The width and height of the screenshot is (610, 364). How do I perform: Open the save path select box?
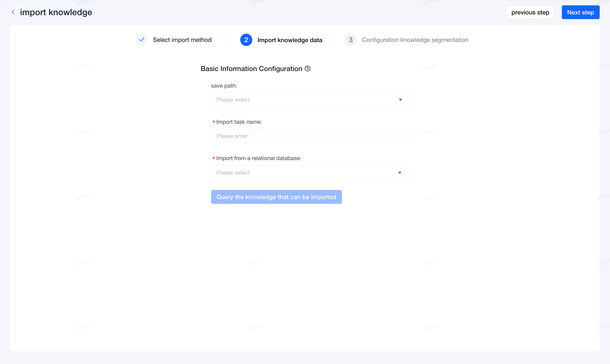tap(310, 100)
